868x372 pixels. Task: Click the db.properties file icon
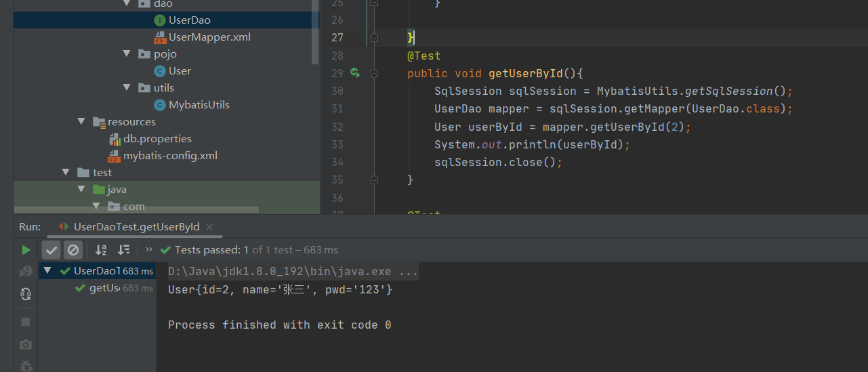(115, 139)
